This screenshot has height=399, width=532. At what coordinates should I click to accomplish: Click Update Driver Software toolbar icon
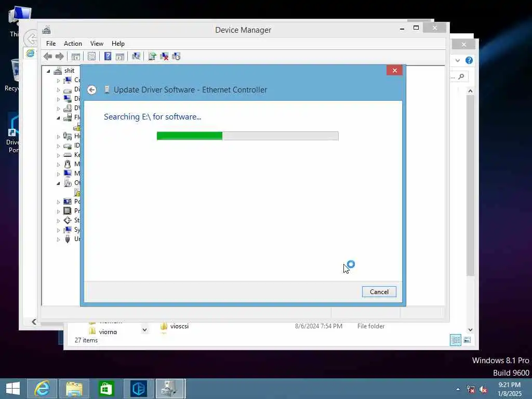(152, 56)
